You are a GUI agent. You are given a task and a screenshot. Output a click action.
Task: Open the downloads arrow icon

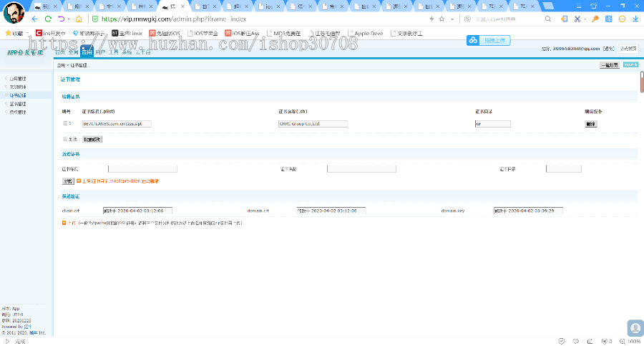[x=635, y=19]
